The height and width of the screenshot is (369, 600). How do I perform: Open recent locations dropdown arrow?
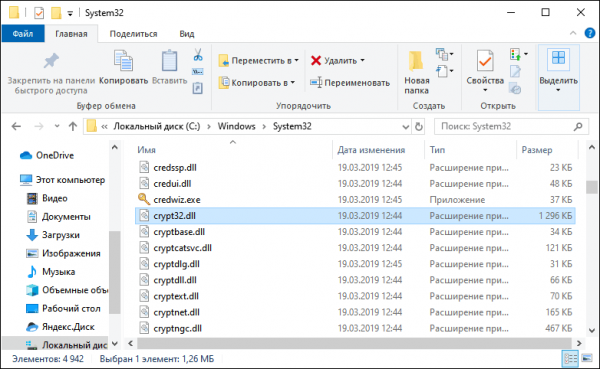click(x=57, y=126)
